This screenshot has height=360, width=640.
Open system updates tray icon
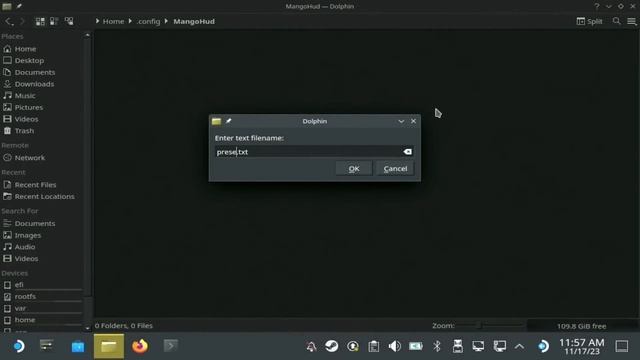pyautogui.click(x=353, y=346)
